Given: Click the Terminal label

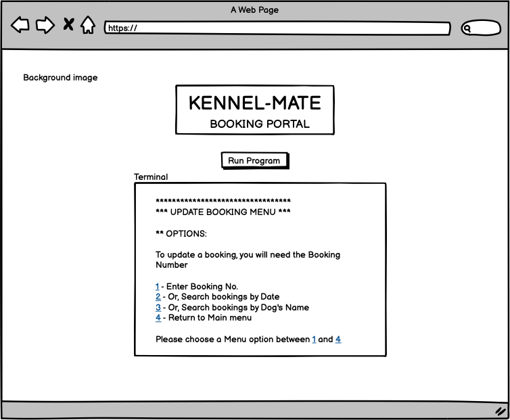Looking at the screenshot, I should (151, 177).
